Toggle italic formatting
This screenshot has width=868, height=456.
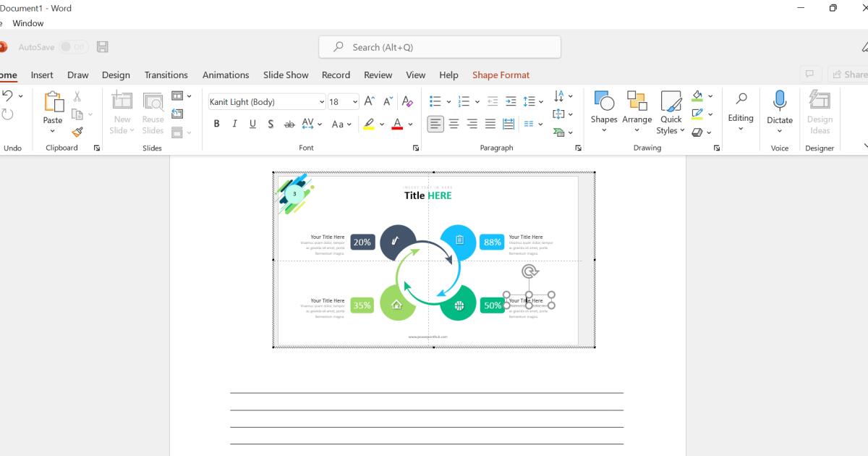234,124
